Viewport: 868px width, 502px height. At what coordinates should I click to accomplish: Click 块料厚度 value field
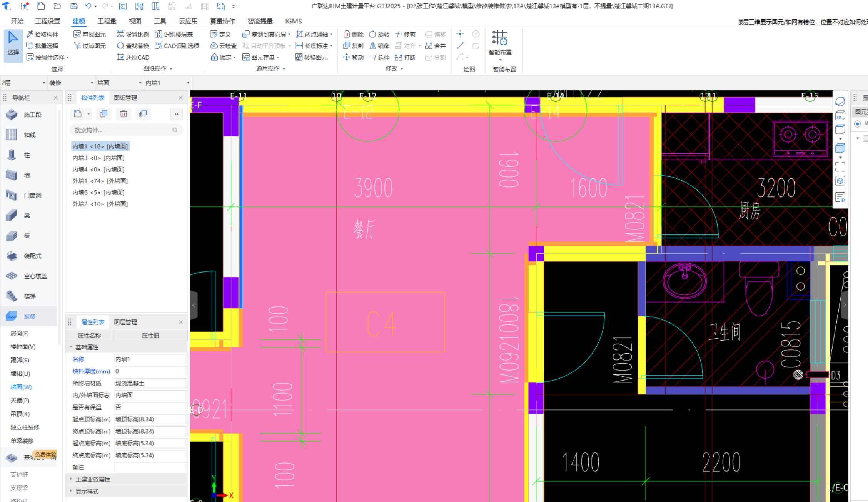(x=150, y=371)
